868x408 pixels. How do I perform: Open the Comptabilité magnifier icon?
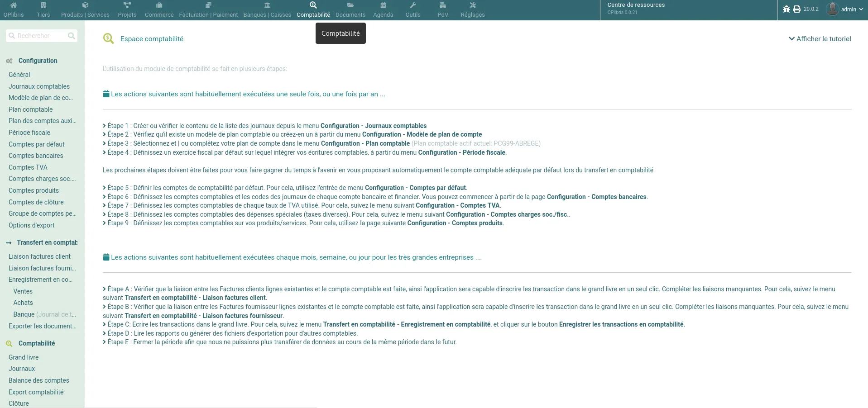313,5
